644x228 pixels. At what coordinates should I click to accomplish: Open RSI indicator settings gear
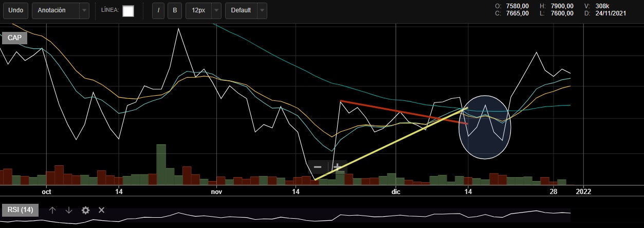click(85, 210)
